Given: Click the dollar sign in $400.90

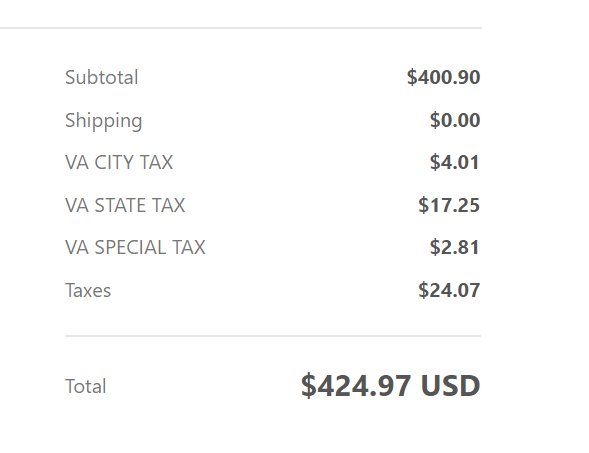Looking at the screenshot, I should (412, 77).
